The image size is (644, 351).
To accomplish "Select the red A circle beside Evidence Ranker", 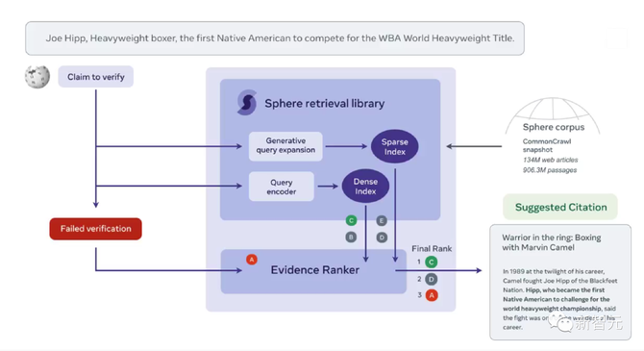I will (252, 260).
